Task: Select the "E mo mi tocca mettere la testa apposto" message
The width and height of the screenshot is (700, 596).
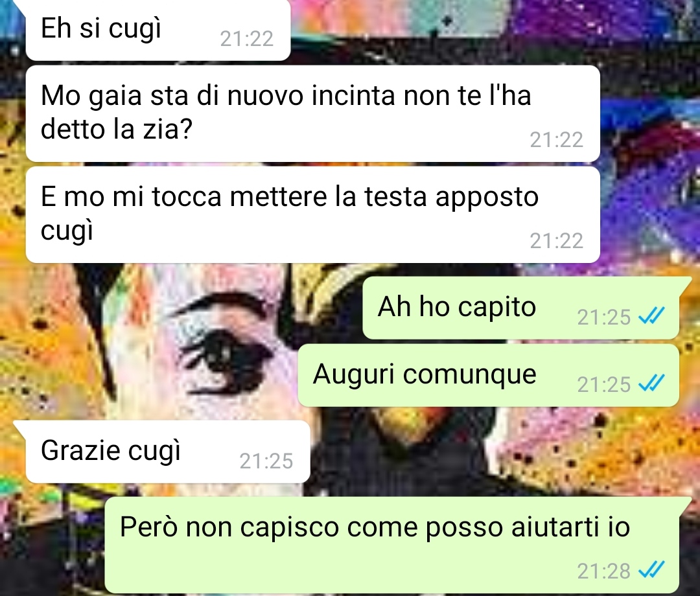Action: coord(312,214)
